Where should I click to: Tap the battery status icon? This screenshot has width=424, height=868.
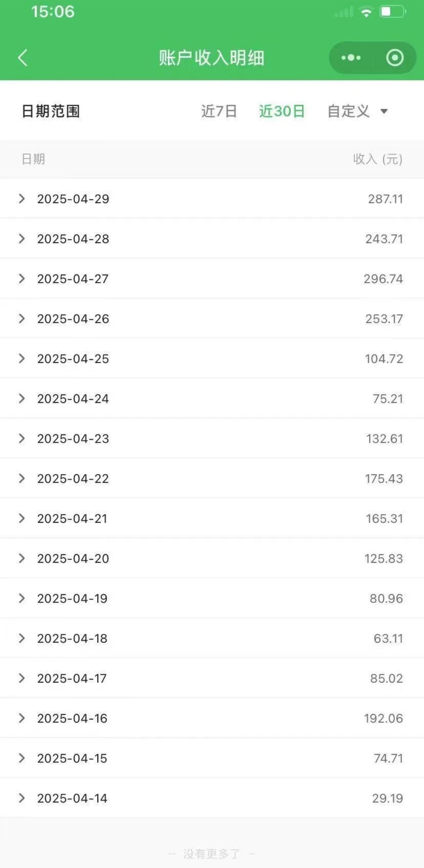(393, 12)
